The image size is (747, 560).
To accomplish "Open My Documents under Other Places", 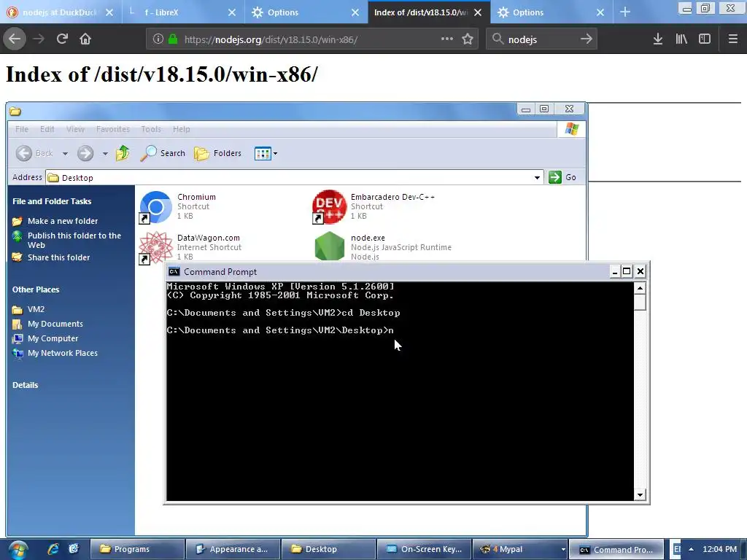I will pos(55,324).
